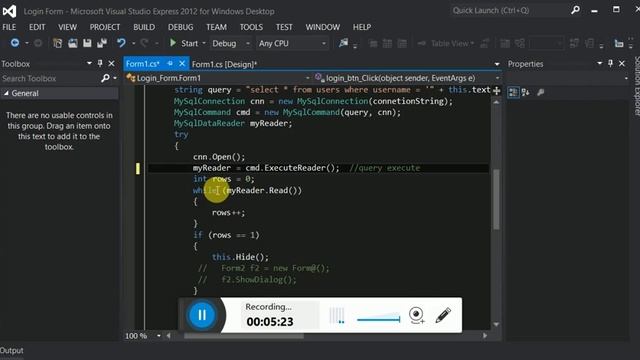Pause the screen recording
This screenshot has height=360, width=640.
click(x=202, y=315)
